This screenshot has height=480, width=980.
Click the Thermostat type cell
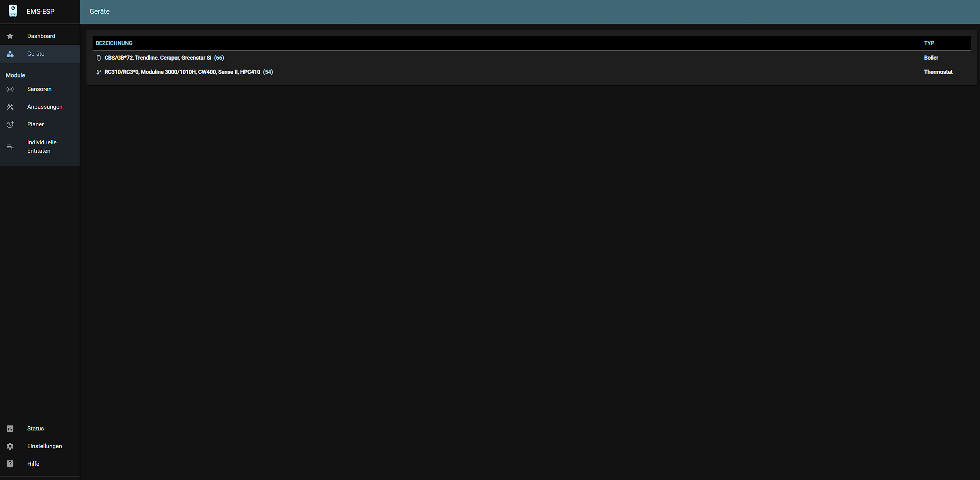(x=938, y=72)
